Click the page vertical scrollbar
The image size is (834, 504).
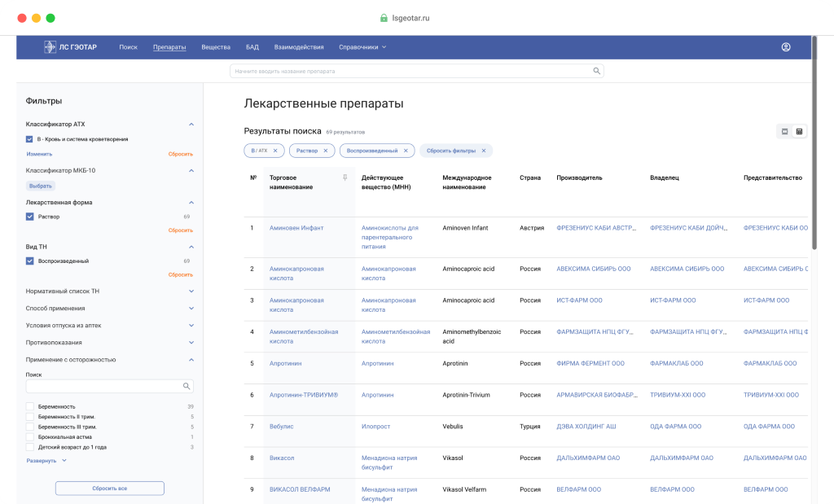814,143
